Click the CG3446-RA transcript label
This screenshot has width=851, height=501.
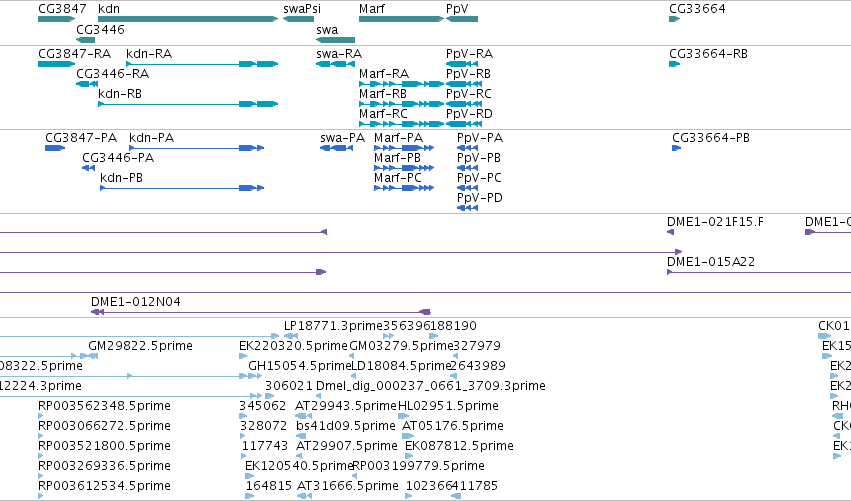click(x=112, y=74)
